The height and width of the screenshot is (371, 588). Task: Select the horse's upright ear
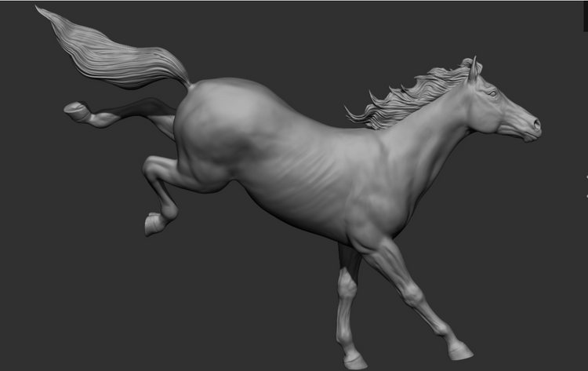click(473, 69)
